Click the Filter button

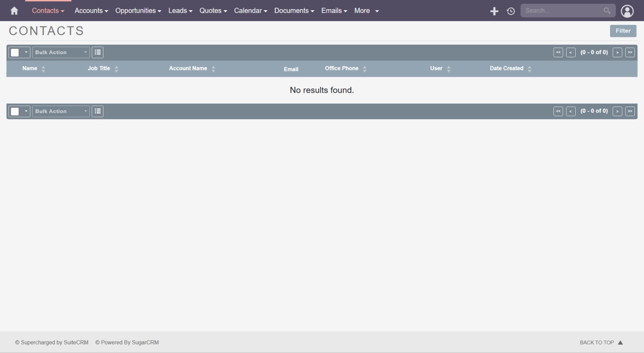click(623, 31)
